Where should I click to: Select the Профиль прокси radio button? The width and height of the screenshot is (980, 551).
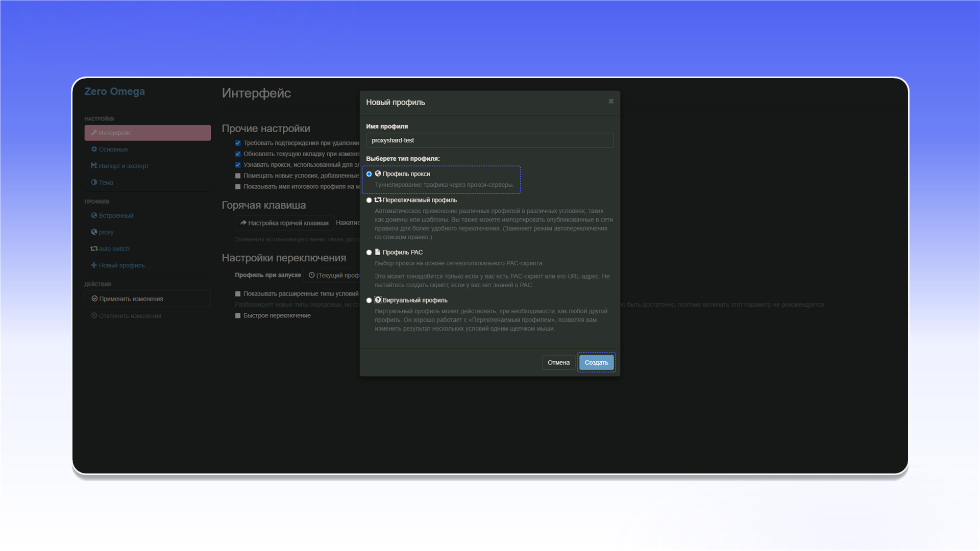369,174
